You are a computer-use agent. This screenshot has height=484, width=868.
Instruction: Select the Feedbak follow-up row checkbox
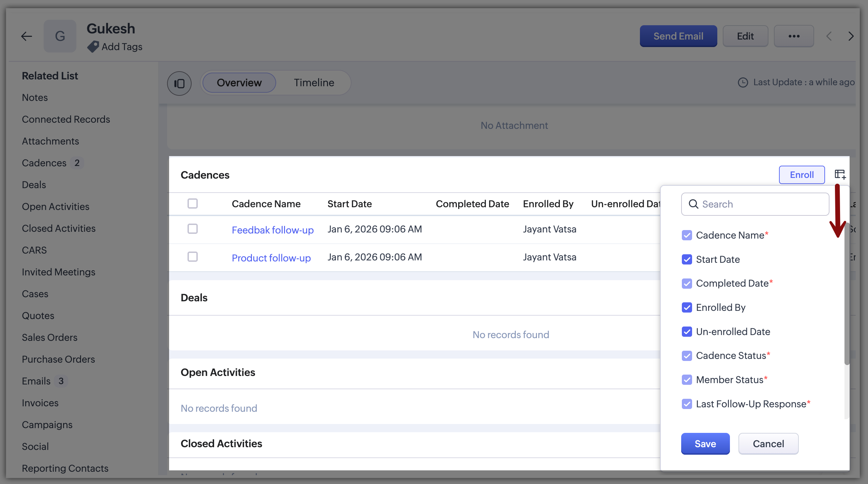(x=193, y=229)
